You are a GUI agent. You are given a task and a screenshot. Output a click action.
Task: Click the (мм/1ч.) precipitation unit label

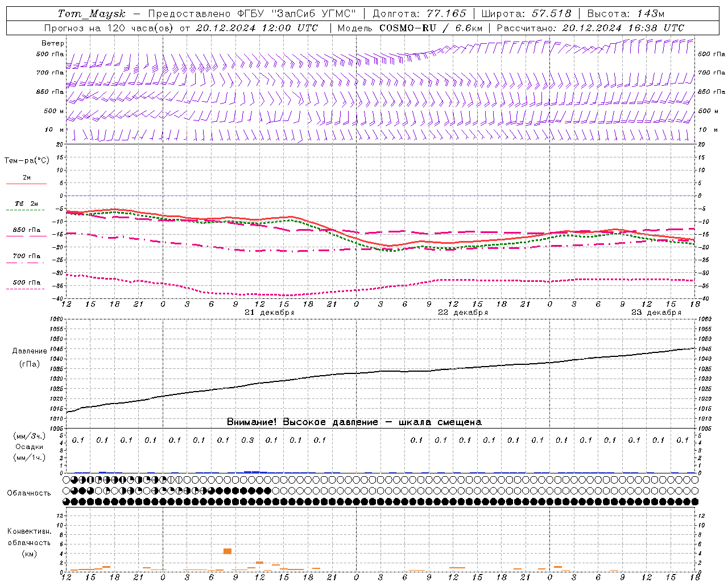point(30,458)
